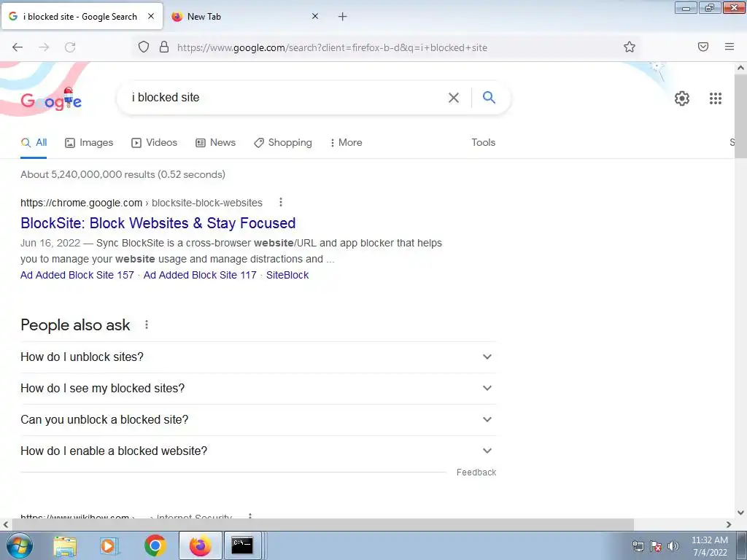Click the Show desktop strip beside the clock
Viewport: 747px width, 560px height.
[x=741, y=545]
